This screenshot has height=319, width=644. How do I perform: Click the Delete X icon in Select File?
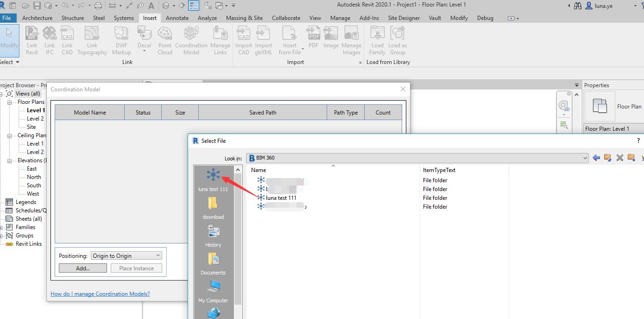pyautogui.click(x=619, y=158)
